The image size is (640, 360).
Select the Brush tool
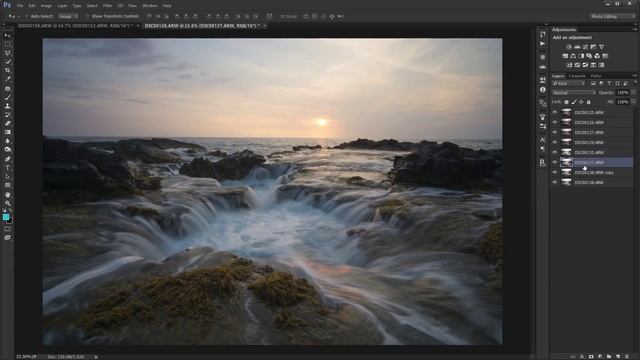tap(7, 97)
